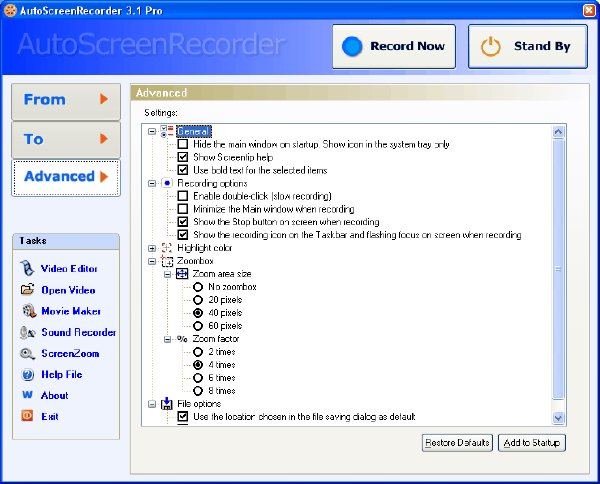Collapse the File options node
The height and width of the screenshot is (484, 600).
(152, 404)
